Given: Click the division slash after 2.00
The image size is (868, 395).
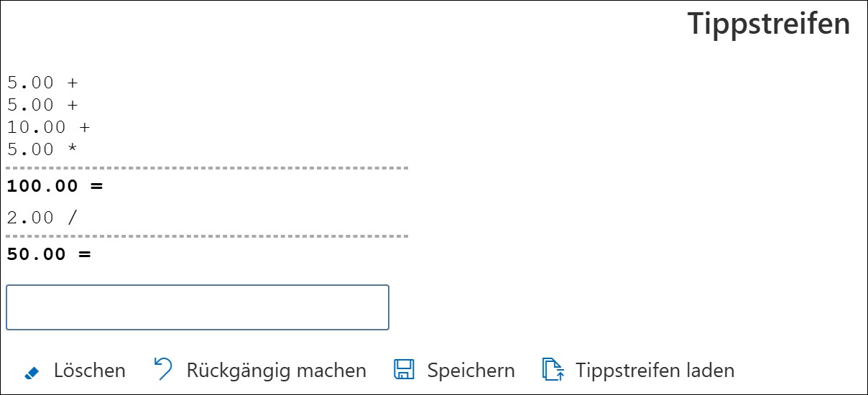Looking at the screenshot, I should click(72, 218).
